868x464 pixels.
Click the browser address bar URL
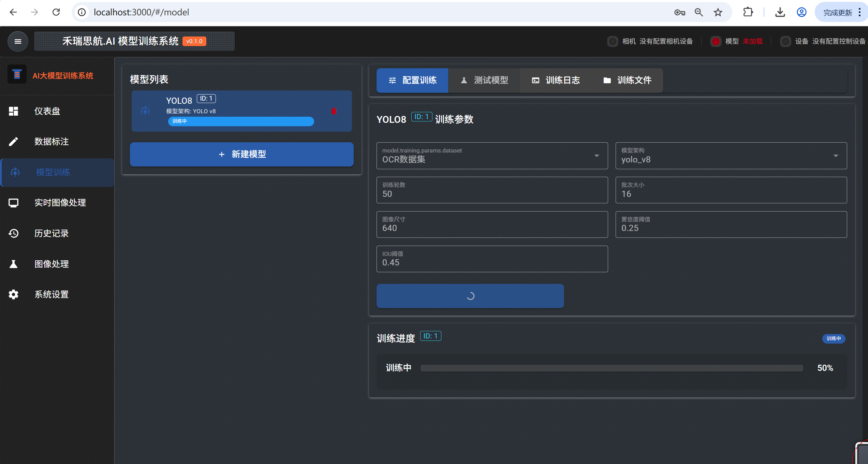click(141, 12)
